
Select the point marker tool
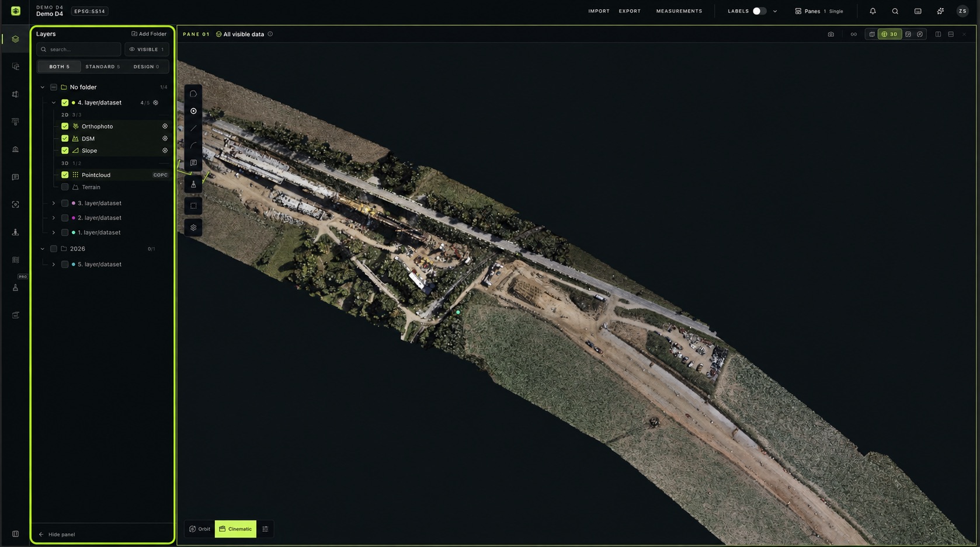point(193,111)
